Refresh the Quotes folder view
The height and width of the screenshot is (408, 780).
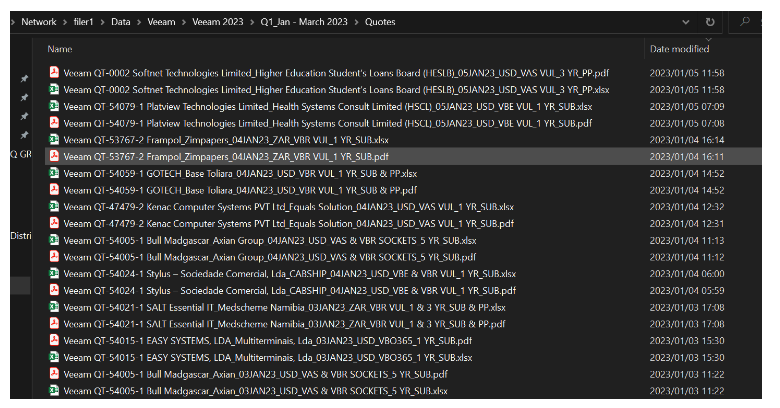click(710, 22)
